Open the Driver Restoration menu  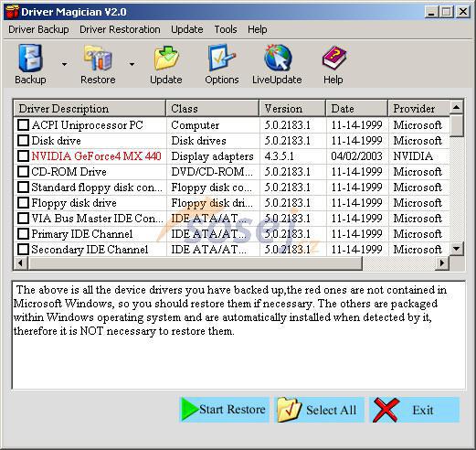[x=120, y=29]
